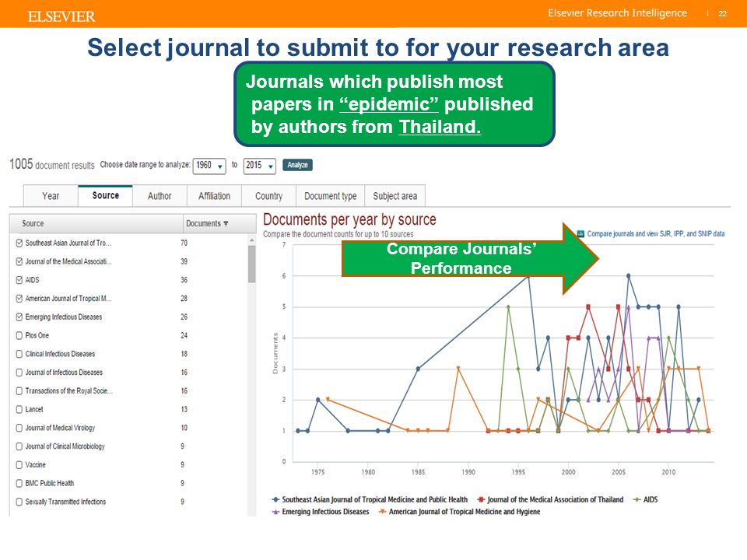Open the end year 2015 dropdown

tap(260, 166)
